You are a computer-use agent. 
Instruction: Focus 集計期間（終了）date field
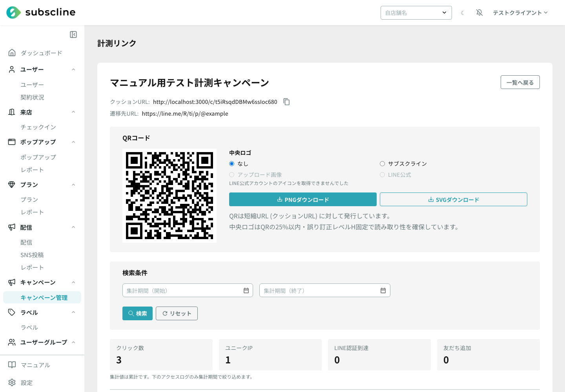325,290
